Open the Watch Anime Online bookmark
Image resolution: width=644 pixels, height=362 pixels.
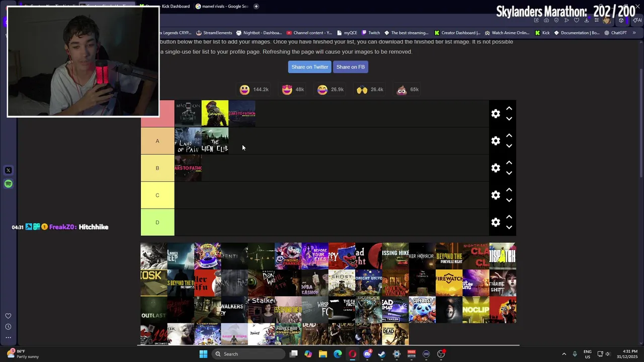point(507,33)
